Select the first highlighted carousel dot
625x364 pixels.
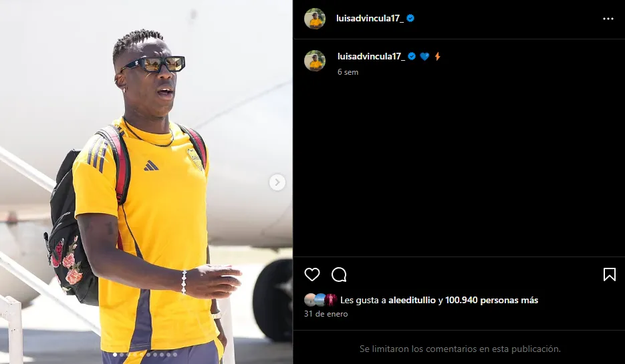115,355
